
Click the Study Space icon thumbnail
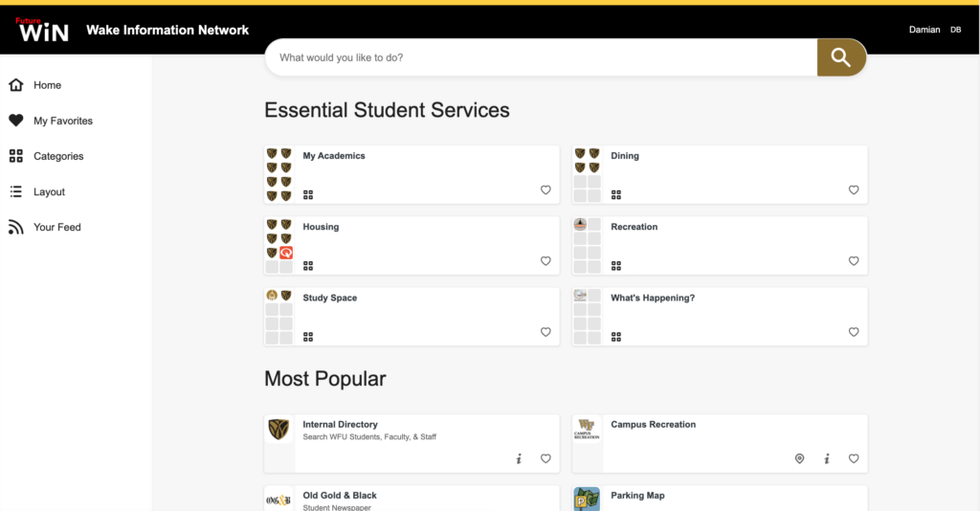[278, 317]
